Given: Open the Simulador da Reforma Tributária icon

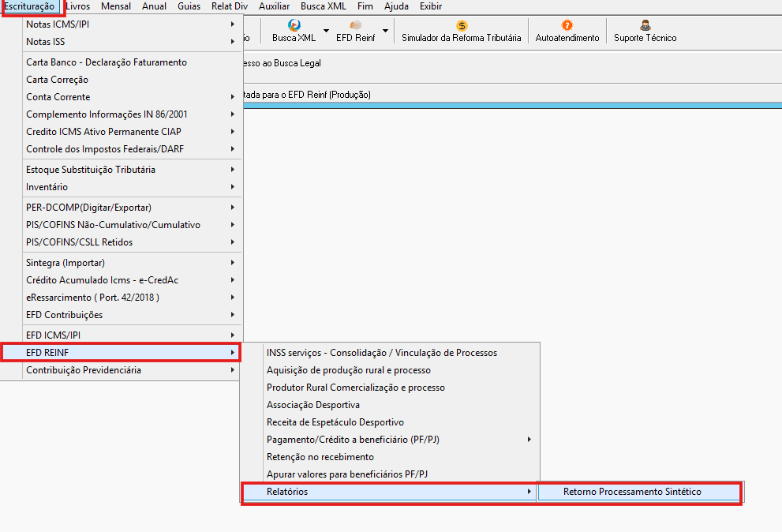Looking at the screenshot, I should 462,25.
